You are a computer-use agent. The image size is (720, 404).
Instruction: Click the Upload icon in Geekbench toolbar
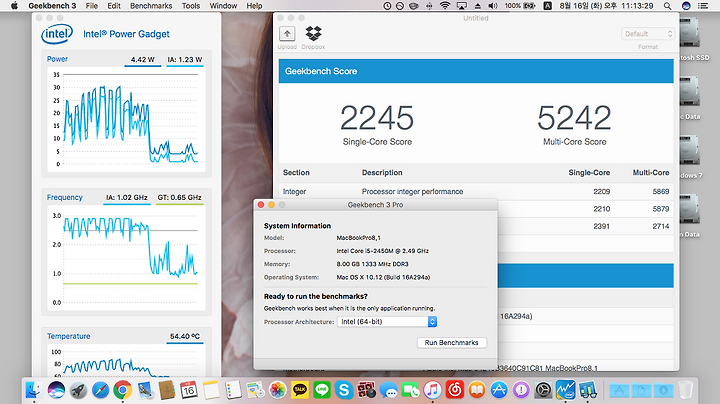point(287,34)
